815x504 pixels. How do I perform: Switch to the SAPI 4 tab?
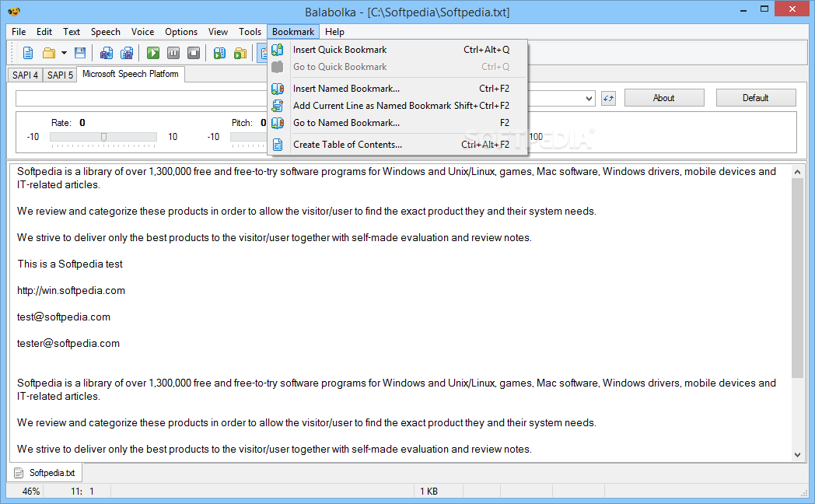[25, 75]
